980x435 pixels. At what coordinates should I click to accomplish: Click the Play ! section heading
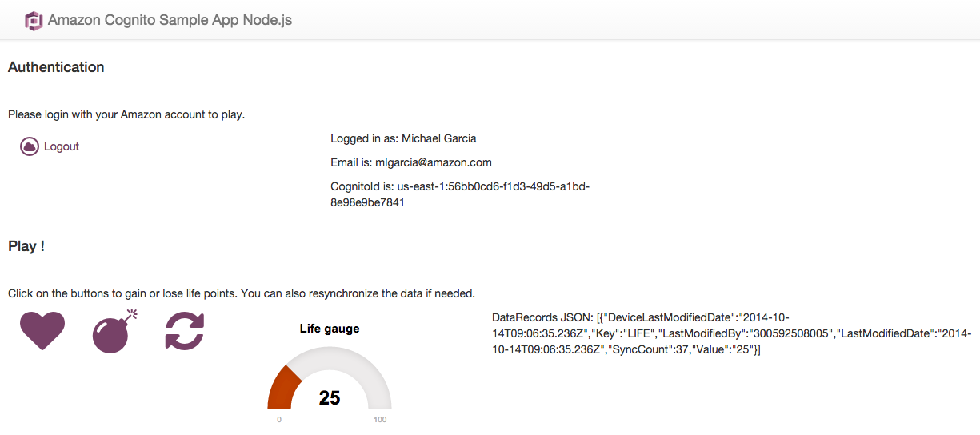(26, 246)
